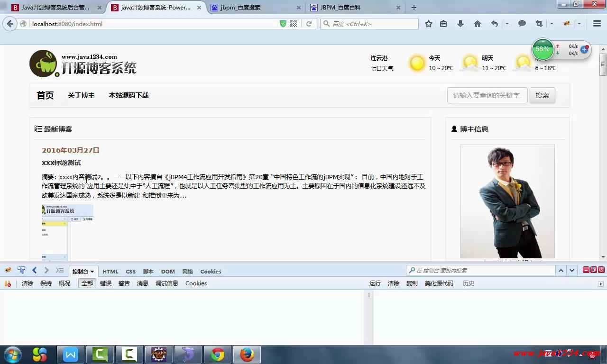Open dropdown next to undo arrow
This screenshot has width=607, height=364.
pyautogui.click(x=507, y=24)
